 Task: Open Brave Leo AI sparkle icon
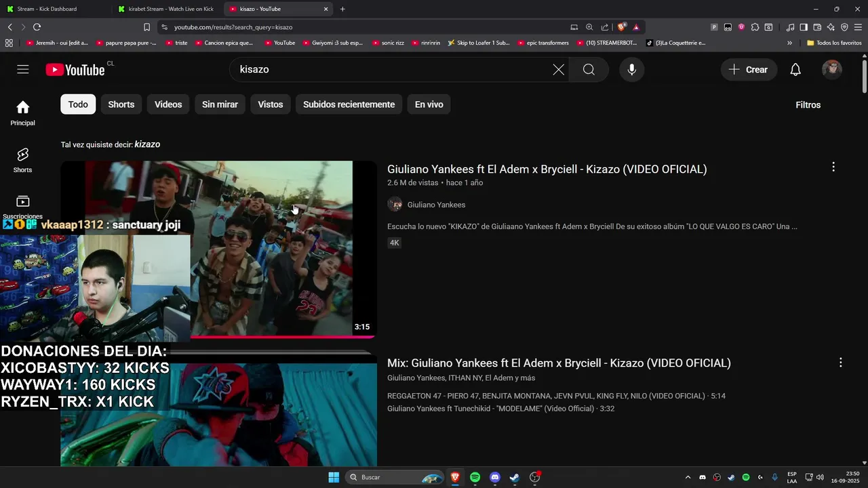tap(831, 27)
